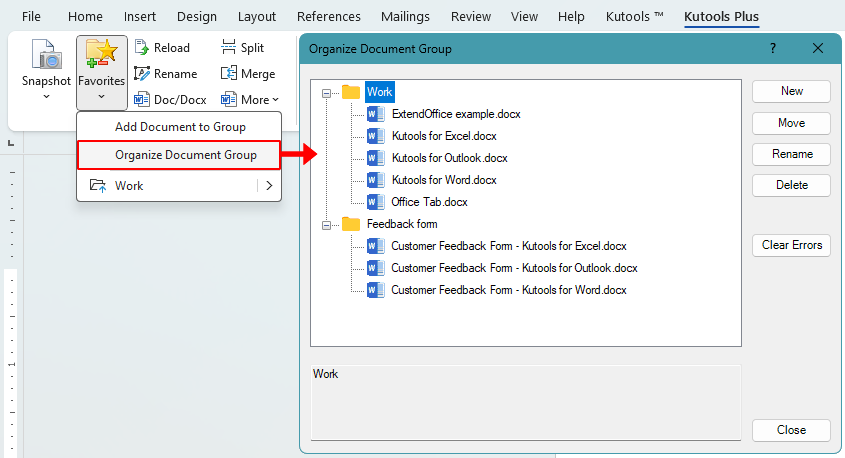
Task: Click Word icon beside Office Tab.docx
Action: click(x=376, y=202)
